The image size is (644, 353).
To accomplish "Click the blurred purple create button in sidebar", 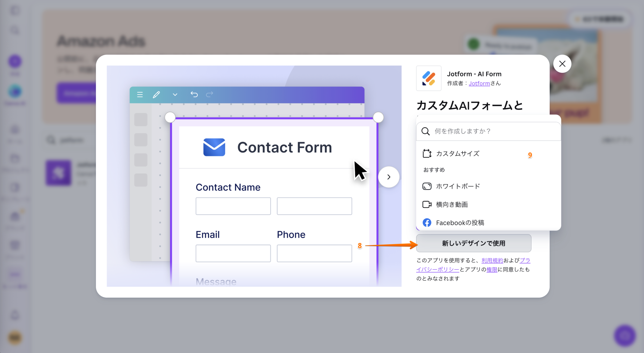I will (15, 62).
